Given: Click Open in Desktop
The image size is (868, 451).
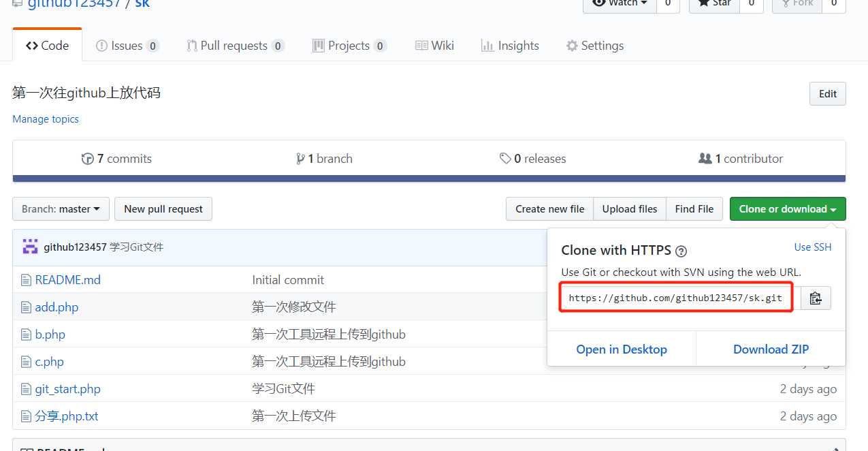Looking at the screenshot, I should point(622,349).
